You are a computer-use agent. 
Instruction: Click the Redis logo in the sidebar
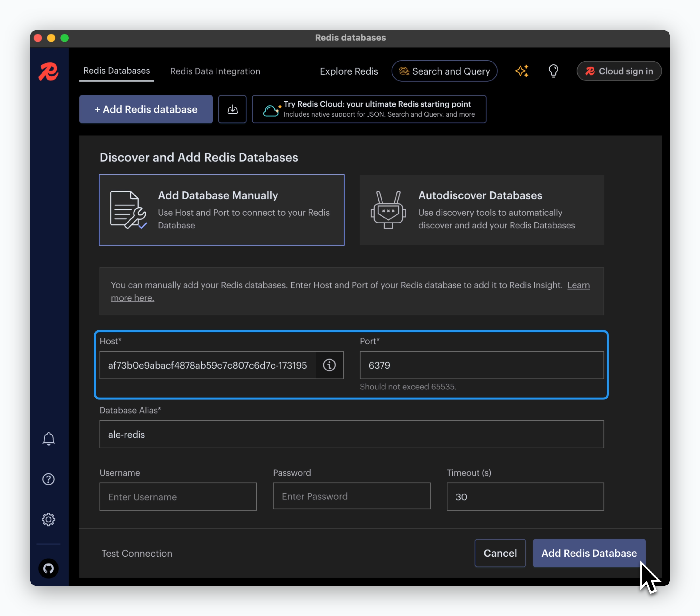pyautogui.click(x=49, y=72)
